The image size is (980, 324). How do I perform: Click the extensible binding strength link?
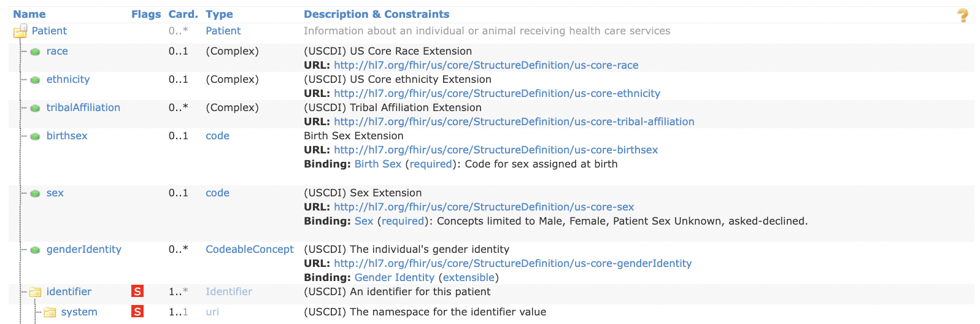coord(469,277)
